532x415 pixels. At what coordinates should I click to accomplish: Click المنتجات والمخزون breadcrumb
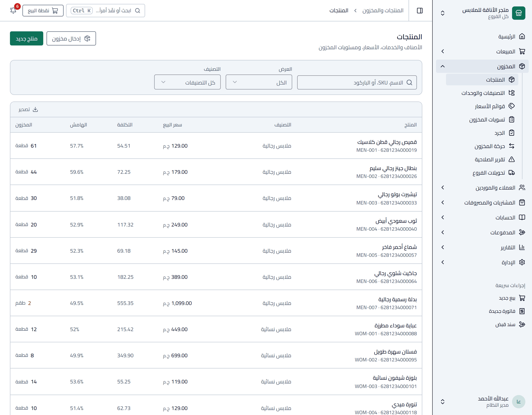click(383, 10)
